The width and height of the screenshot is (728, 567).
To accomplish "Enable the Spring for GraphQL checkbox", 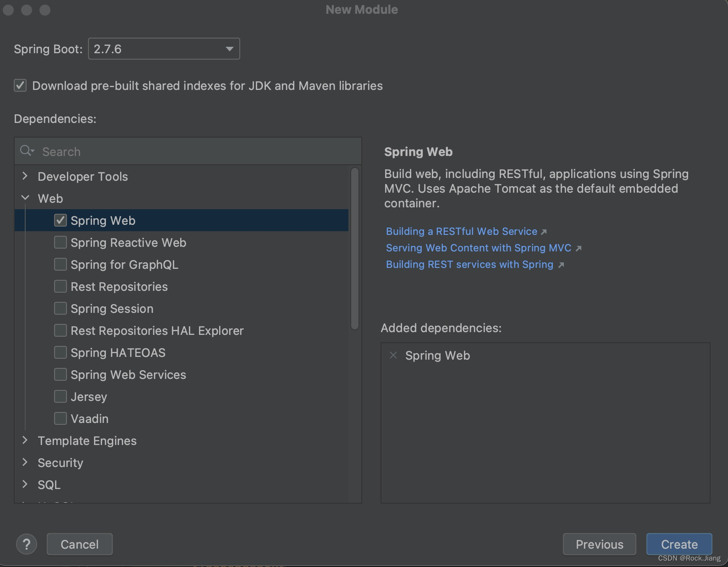I will point(61,264).
